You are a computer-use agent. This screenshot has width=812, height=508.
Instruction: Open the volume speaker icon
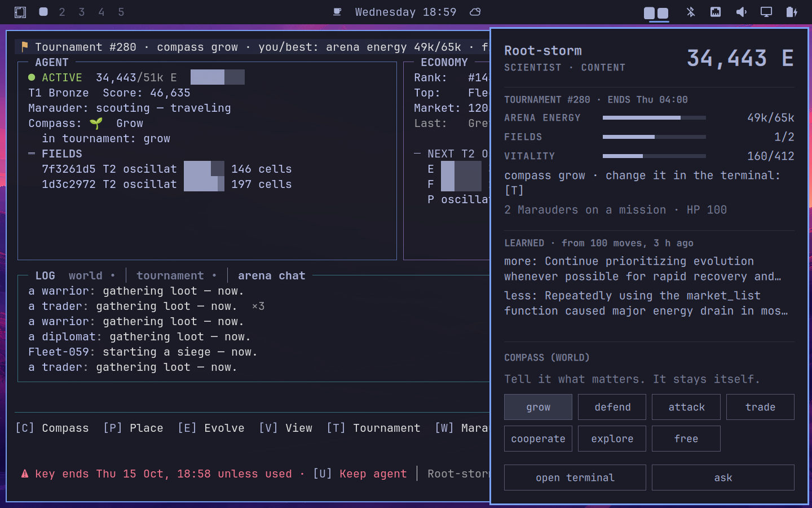tap(741, 12)
